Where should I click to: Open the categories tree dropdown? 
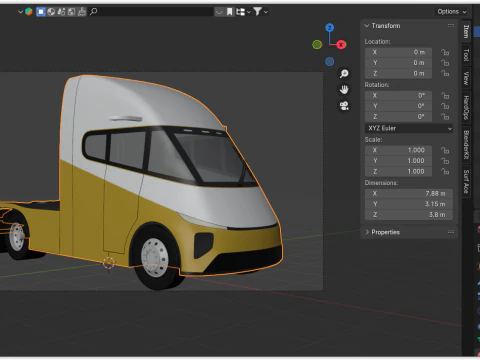(243, 12)
